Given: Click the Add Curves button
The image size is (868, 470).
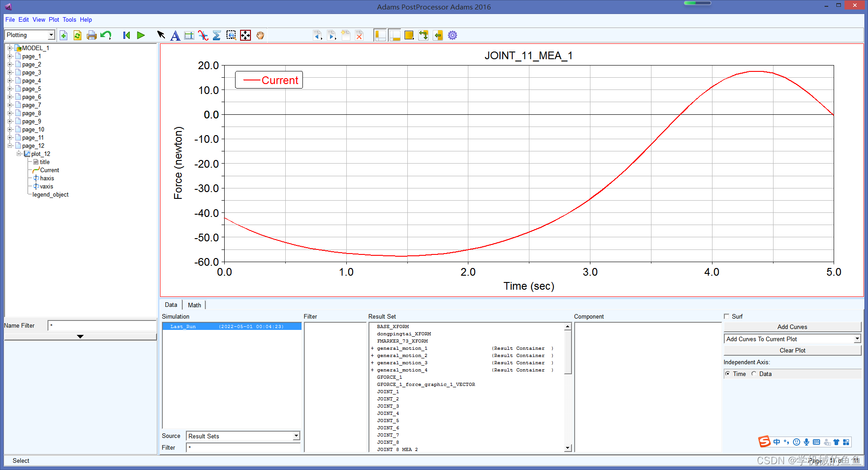Looking at the screenshot, I should (792, 327).
